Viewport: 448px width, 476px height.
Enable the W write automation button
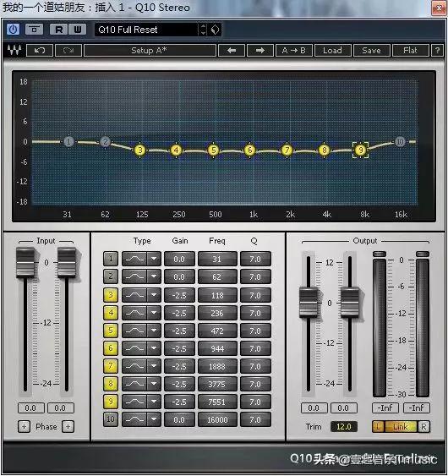pyautogui.click(x=78, y=30)
